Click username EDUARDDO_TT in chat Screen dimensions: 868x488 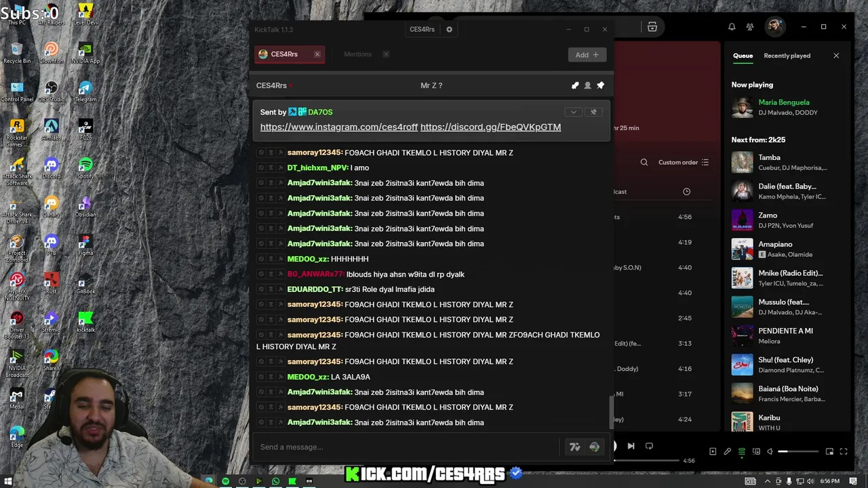click(315, 289)
